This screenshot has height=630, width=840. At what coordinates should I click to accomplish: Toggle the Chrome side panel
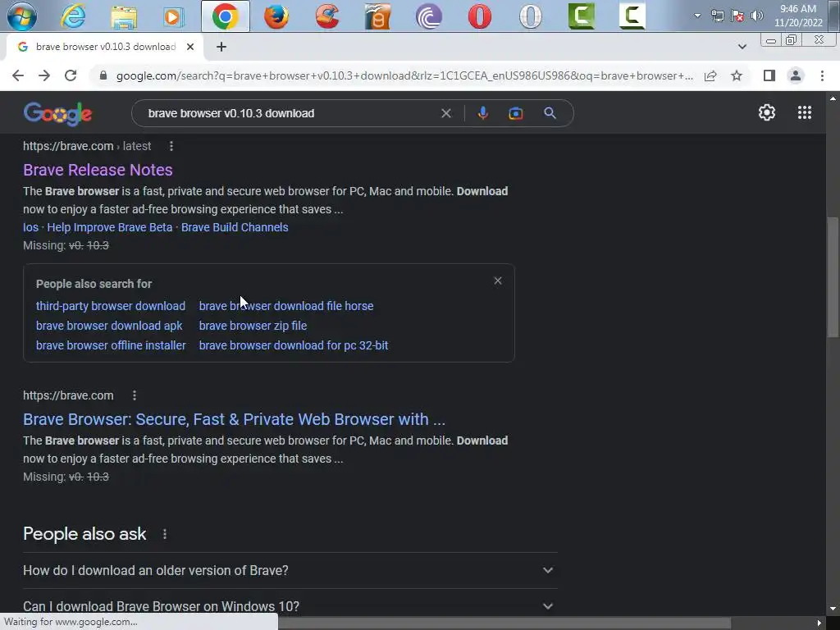[769, 75]
